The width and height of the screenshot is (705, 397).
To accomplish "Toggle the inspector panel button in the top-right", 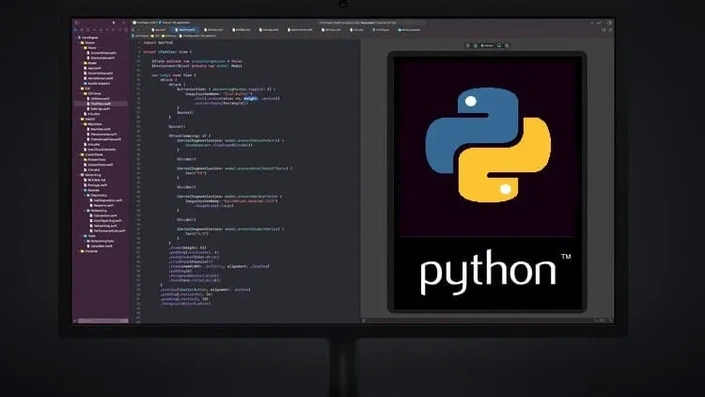I will coord(610,22).
